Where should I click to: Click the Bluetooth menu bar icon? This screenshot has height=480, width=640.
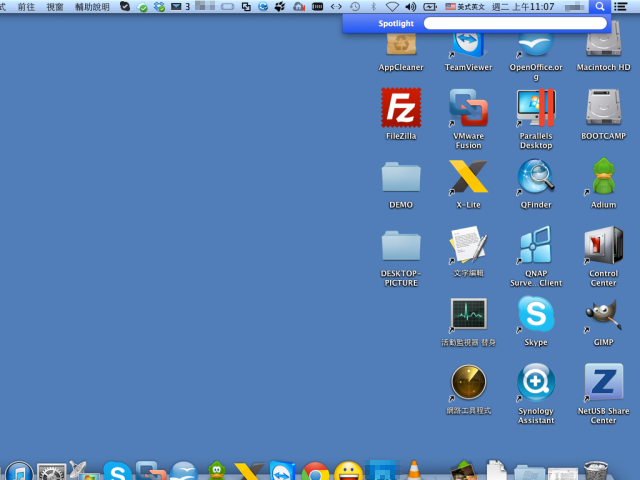(373, 7)
